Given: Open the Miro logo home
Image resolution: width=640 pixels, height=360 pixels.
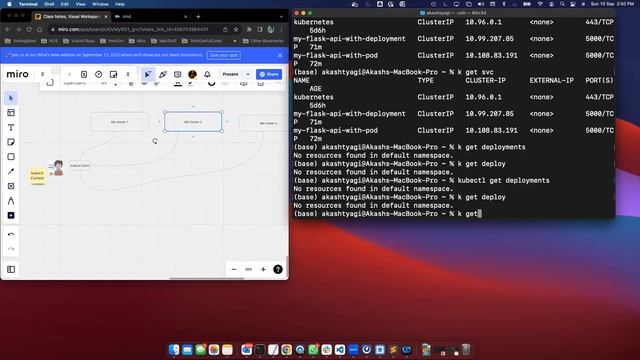Looking at the screenshot, I should [x=18, y=74].
